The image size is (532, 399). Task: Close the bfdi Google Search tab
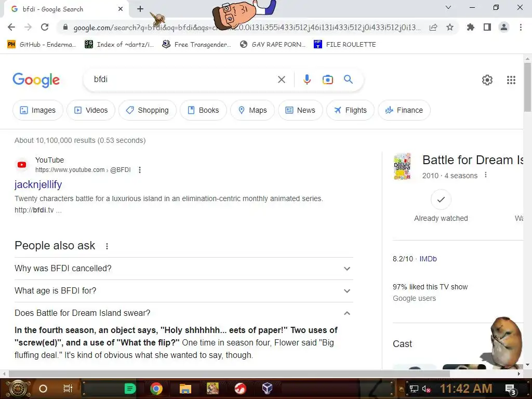tap(121, 9)
